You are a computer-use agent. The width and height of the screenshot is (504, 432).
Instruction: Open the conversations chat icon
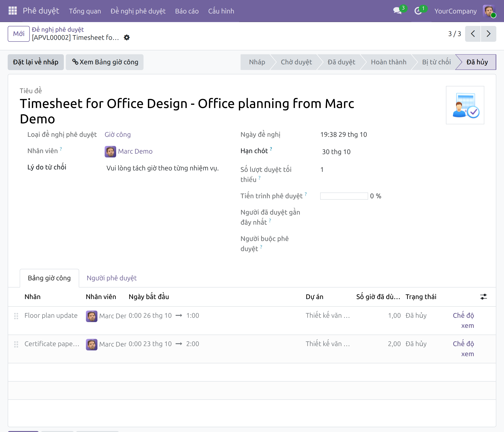point(397,11)
